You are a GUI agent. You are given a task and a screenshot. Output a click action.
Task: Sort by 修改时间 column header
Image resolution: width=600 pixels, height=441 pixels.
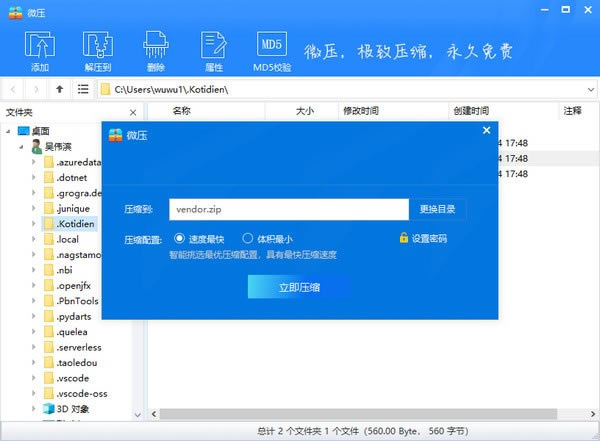coord(360,111)
